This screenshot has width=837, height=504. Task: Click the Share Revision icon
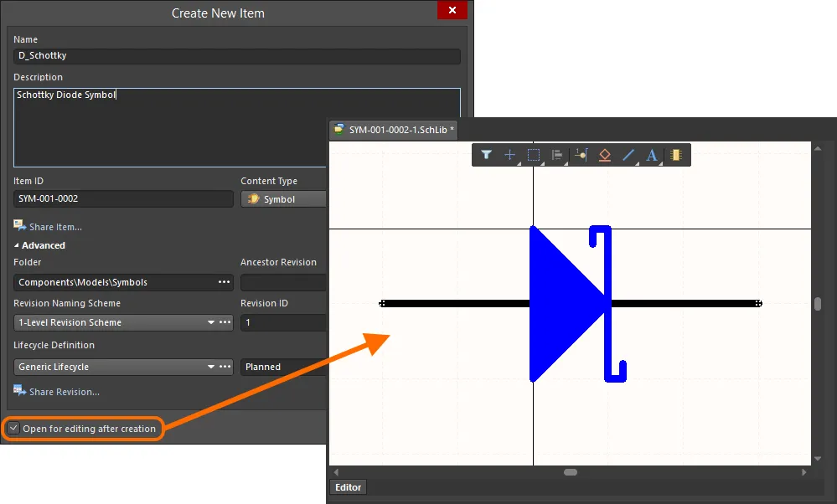[20, 390]
